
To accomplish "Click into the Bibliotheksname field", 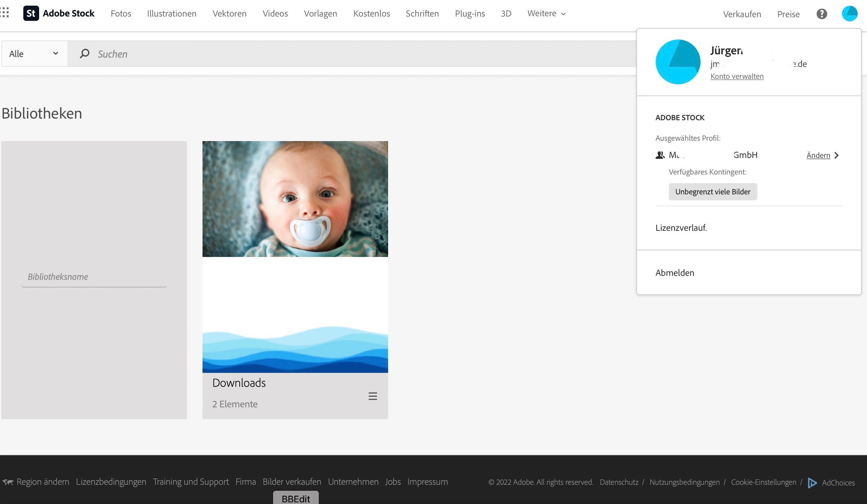I will pyautogui.click(x=93, y=277).
